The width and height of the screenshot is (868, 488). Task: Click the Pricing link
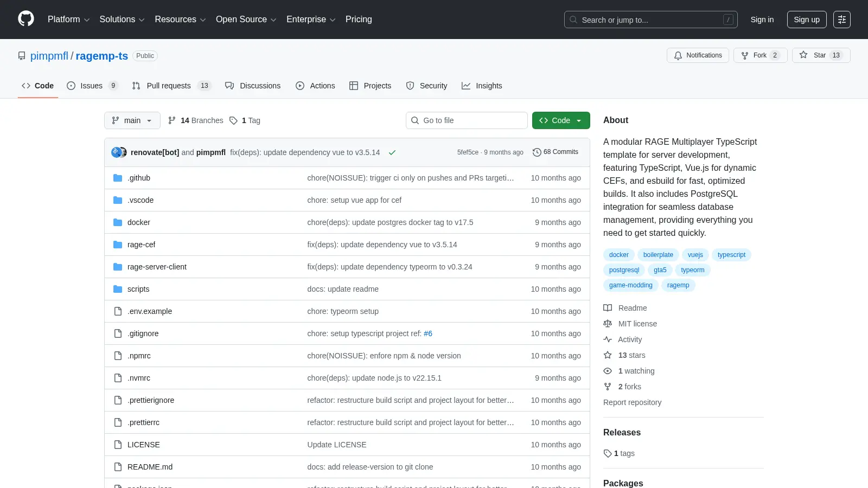359,20
